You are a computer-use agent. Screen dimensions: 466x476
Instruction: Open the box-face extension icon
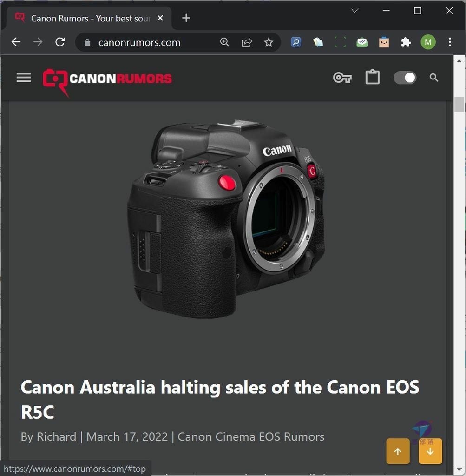point(384,42)
